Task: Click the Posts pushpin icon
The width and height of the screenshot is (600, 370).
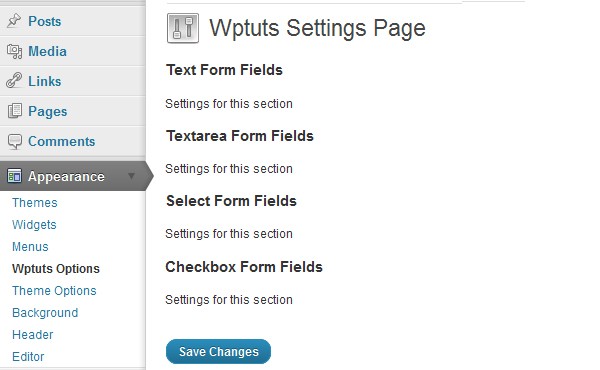Action: [x=14, y=21]
